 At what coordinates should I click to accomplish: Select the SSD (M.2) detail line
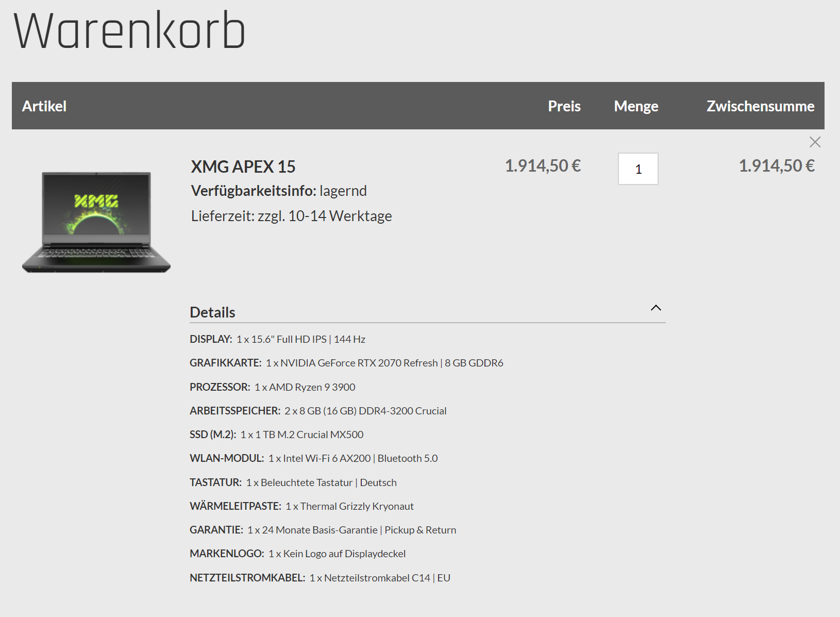[277, 435]
